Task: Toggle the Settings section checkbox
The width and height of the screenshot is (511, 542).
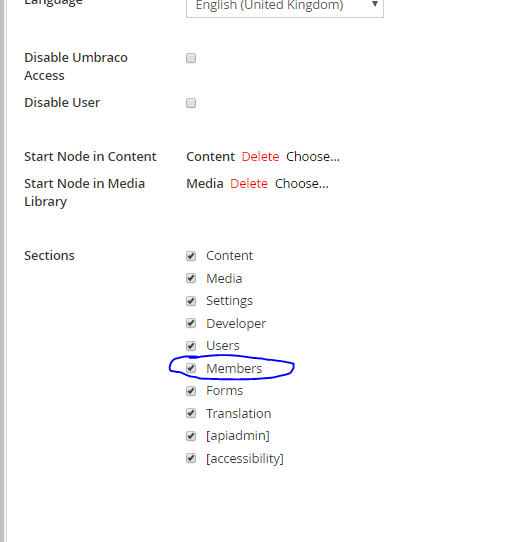Action: 191,301
